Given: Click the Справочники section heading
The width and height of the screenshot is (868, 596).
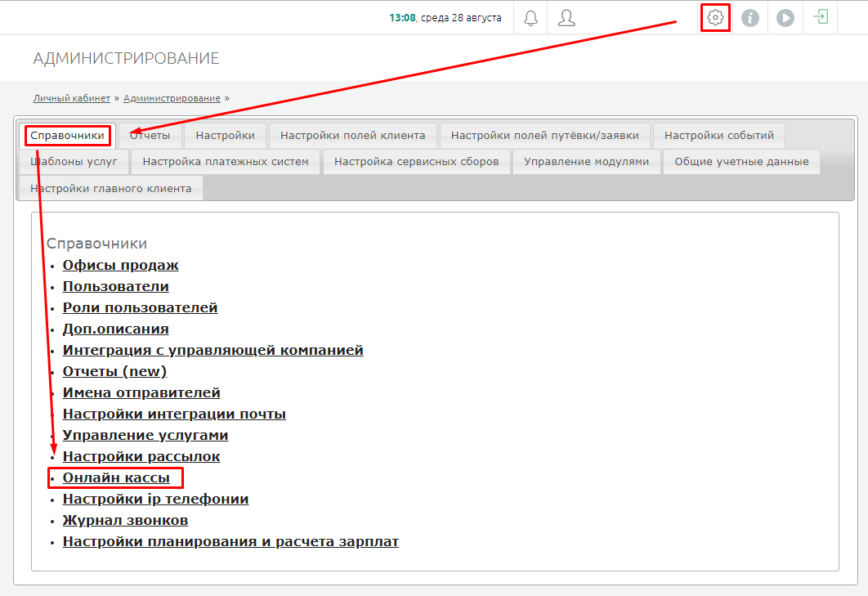Looking at the screenshot, I should coord(96,243).
